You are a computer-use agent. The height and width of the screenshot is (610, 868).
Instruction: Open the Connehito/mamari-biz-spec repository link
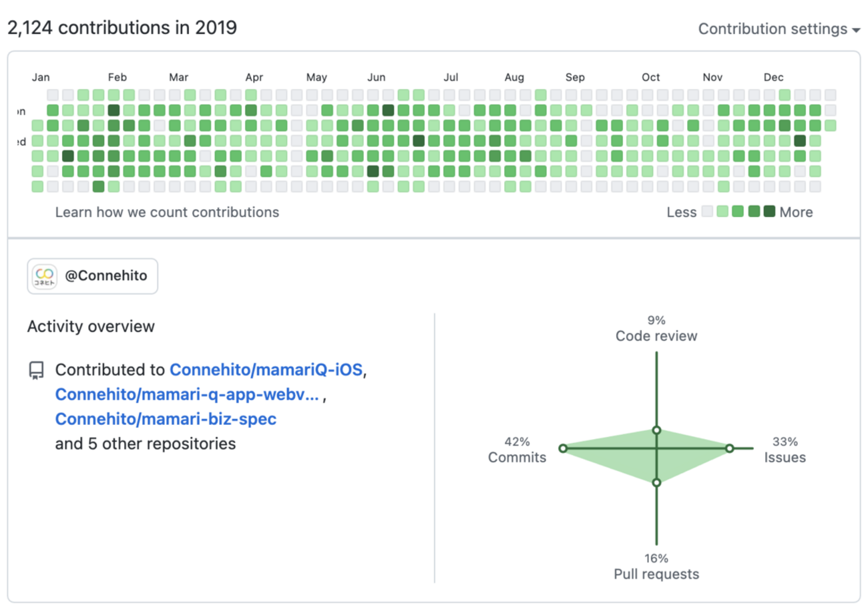point(166,420)
